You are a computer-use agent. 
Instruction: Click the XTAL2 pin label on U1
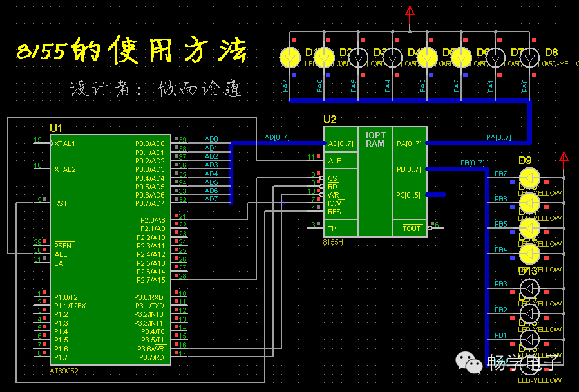(x=65, y=169)
